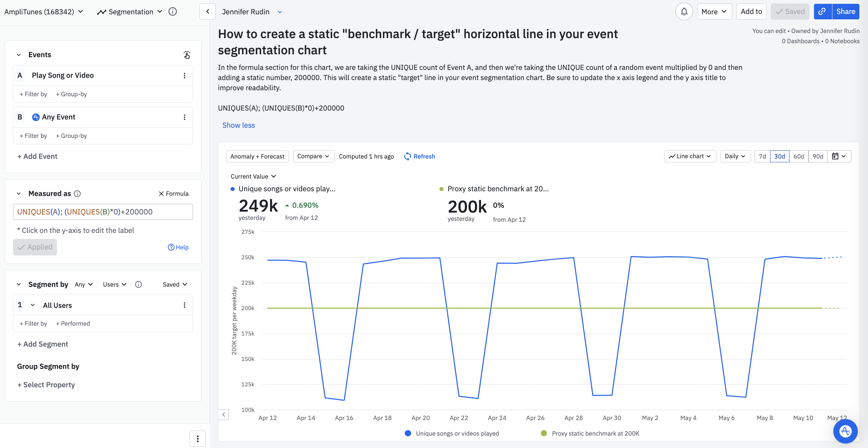Open the Play Song or Video options menu

pos(184,75)
